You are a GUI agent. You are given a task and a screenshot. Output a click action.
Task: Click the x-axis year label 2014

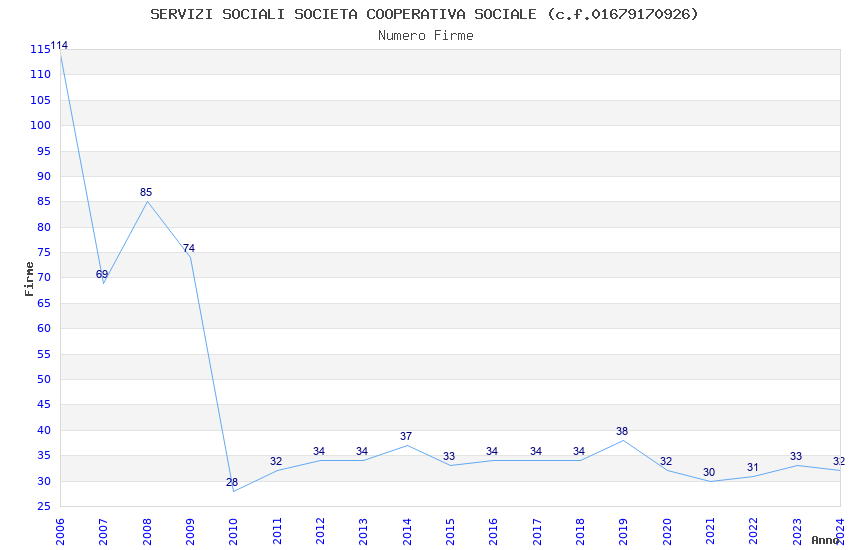(407, 531)
